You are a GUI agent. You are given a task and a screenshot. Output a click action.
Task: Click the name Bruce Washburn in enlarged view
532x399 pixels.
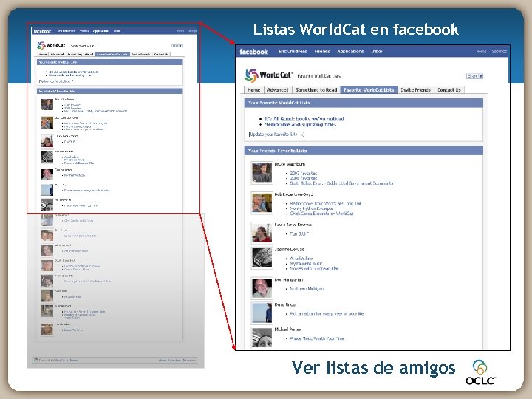290,164
